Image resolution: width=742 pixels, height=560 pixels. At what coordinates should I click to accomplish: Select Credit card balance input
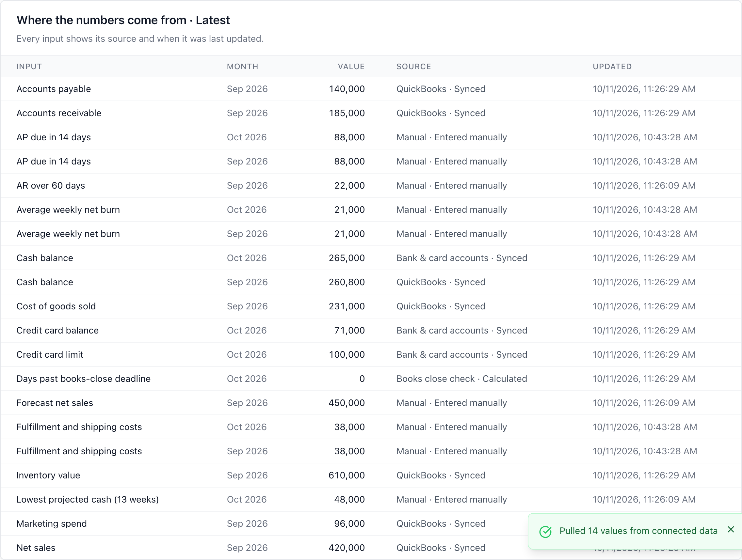pos(57,330)
